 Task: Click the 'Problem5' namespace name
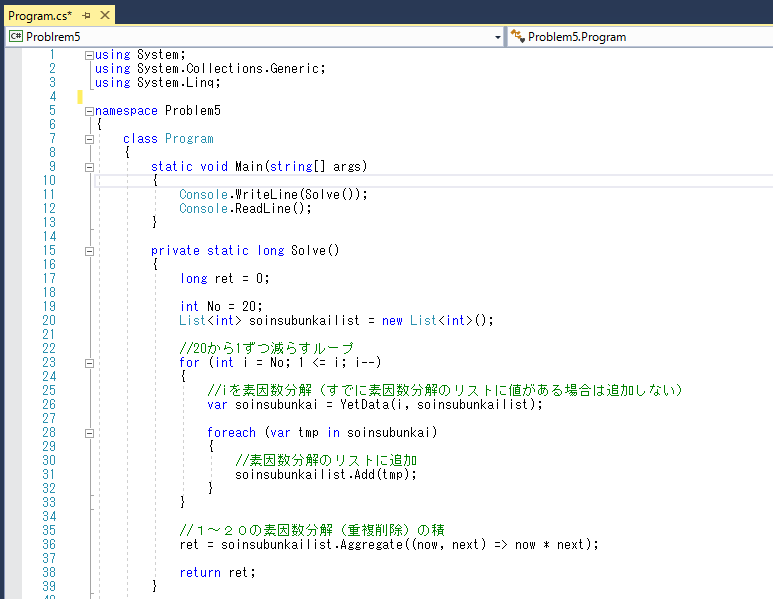(193, 110)
